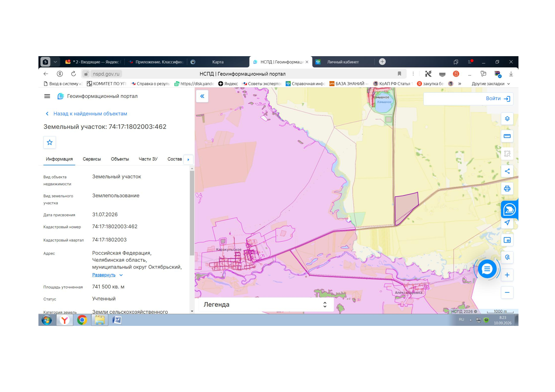Share the map via share icon
555x392 pixels.
pos(507,171)
